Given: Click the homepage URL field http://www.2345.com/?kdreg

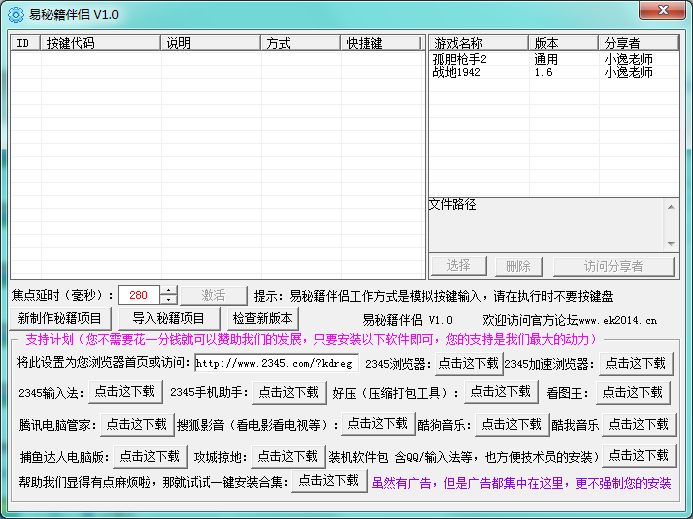Looking at the screenshot, I should pyautogui.click(x=276, y=363).
